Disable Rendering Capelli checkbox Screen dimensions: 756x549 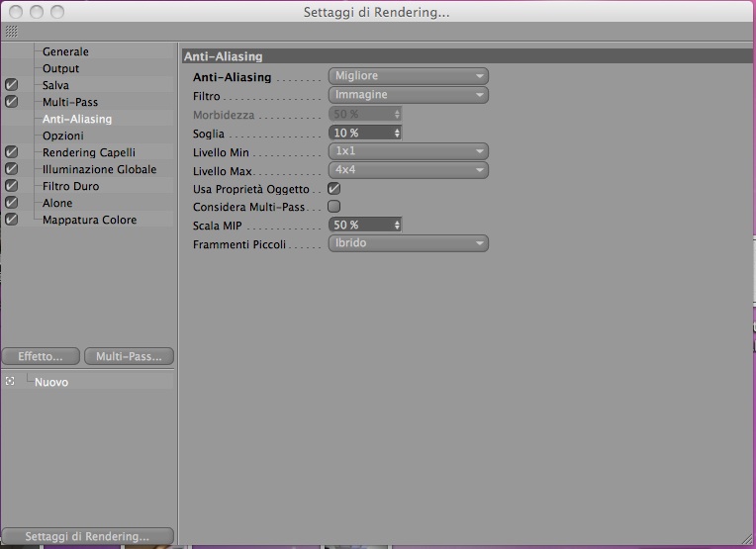(11, 151)
